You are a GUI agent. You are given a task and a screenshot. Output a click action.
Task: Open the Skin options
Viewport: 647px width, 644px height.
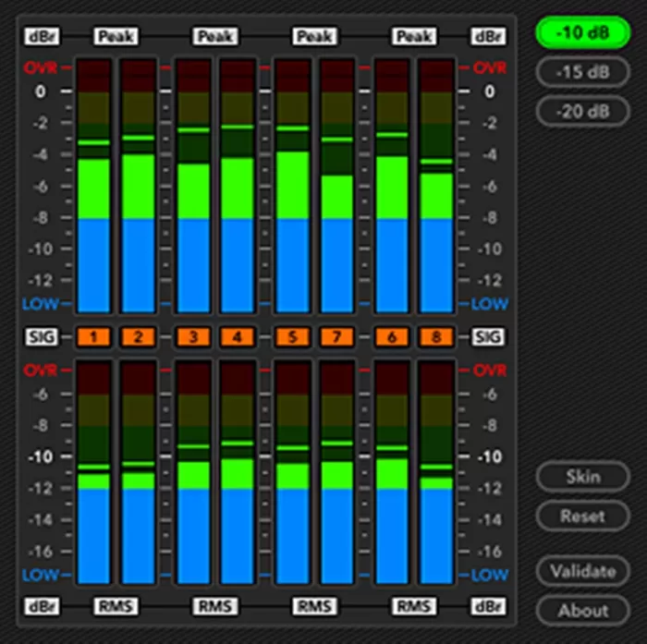click(x=582, y=477)
